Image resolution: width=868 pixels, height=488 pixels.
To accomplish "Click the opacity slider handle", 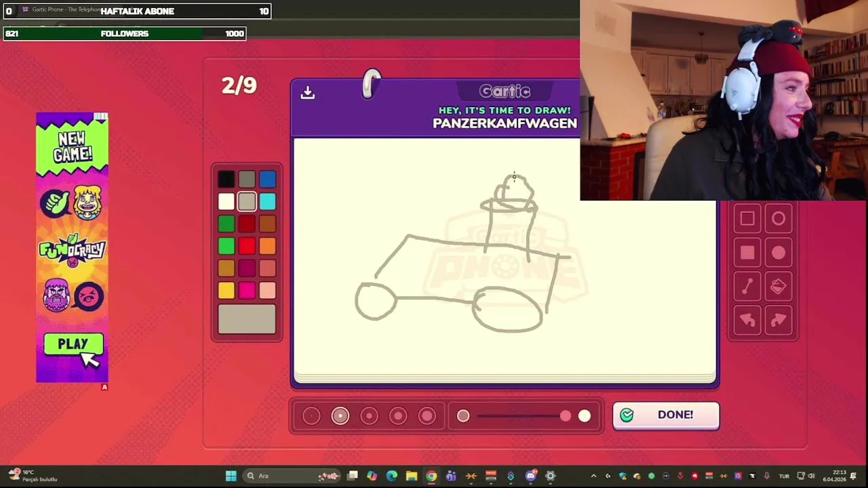I will 566,416.
